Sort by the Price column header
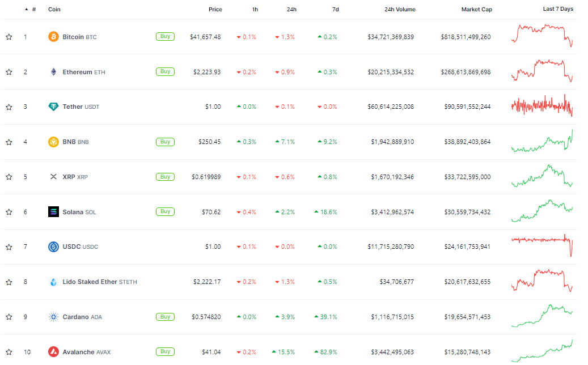The height and width of the screenshot is (365, 588). 215,10
